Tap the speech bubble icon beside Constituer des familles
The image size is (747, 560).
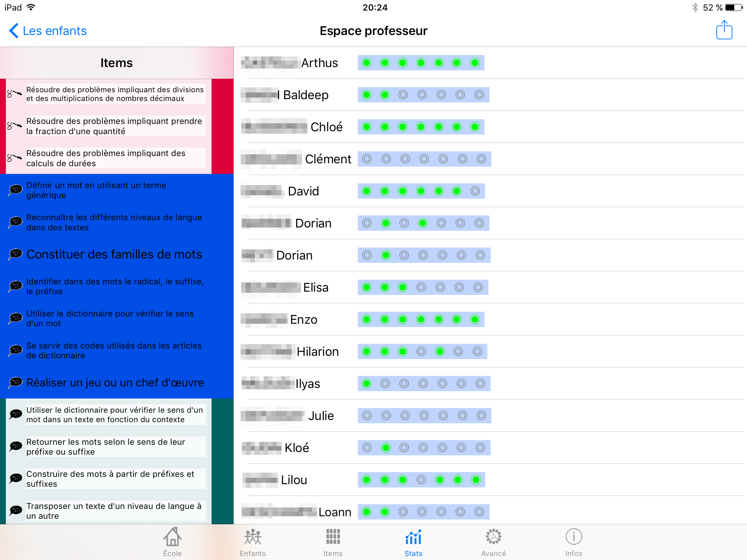coord(15,254)
